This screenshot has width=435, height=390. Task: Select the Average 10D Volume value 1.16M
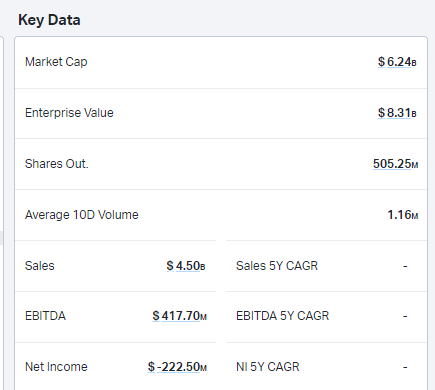[x=403, y=215]
